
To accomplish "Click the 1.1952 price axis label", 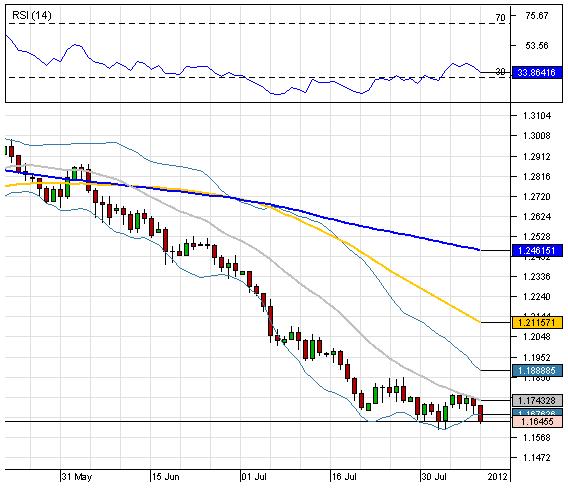I will pos(537,358).
